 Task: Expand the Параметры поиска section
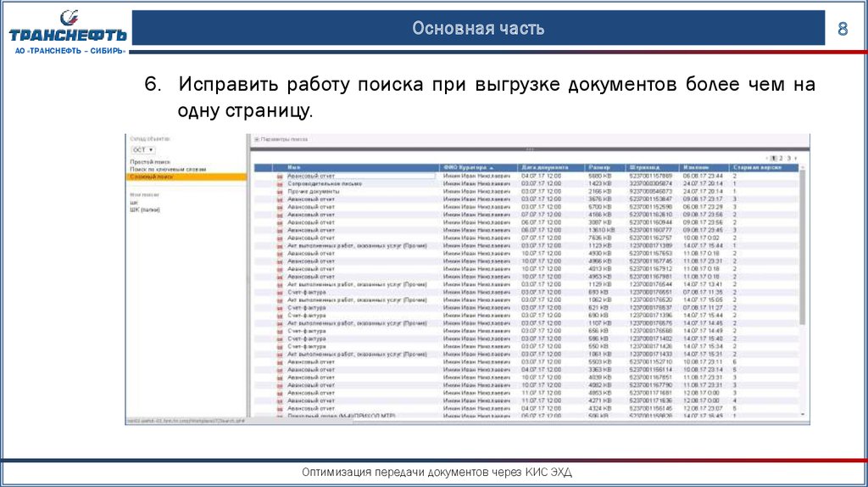[x=257, y=140]
